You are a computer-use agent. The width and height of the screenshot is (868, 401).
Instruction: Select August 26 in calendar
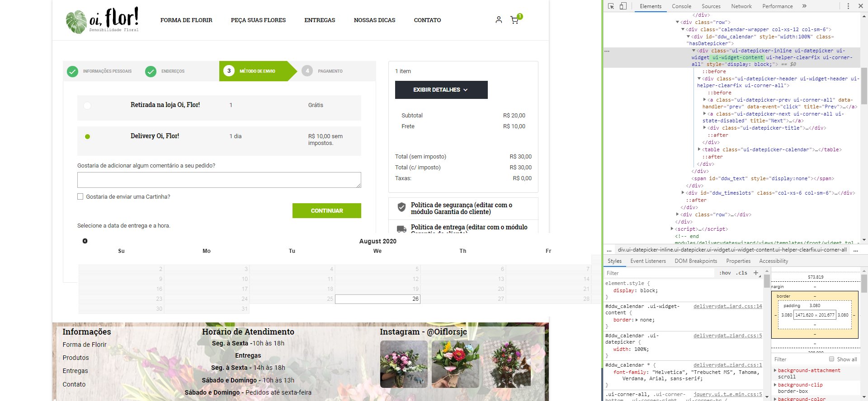tap(377, 299)
